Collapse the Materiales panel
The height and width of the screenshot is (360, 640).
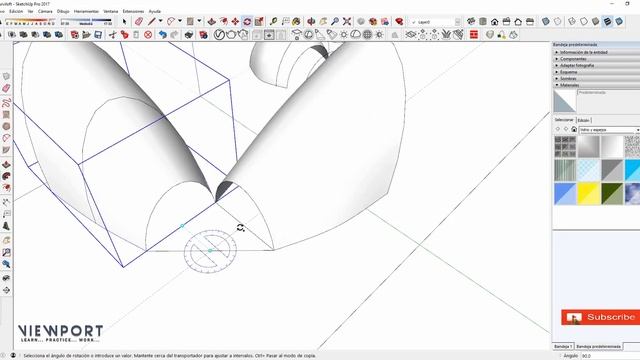pos(596,85)
